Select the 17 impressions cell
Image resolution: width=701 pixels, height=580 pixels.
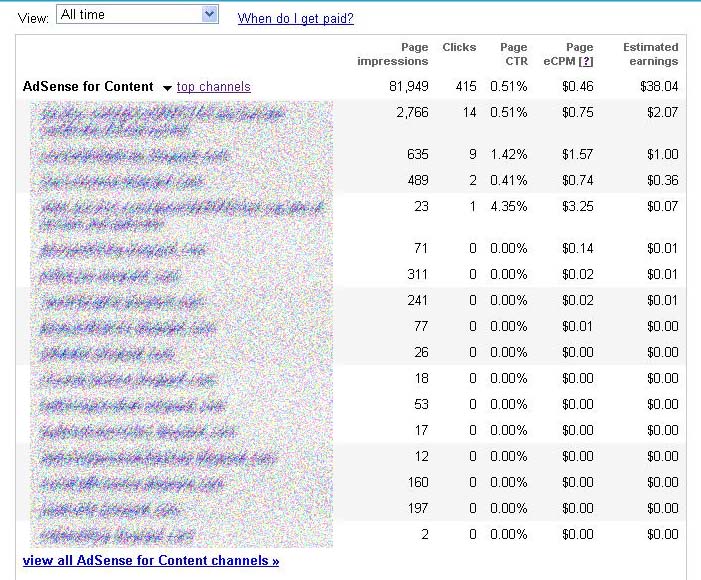coord(421,430)
